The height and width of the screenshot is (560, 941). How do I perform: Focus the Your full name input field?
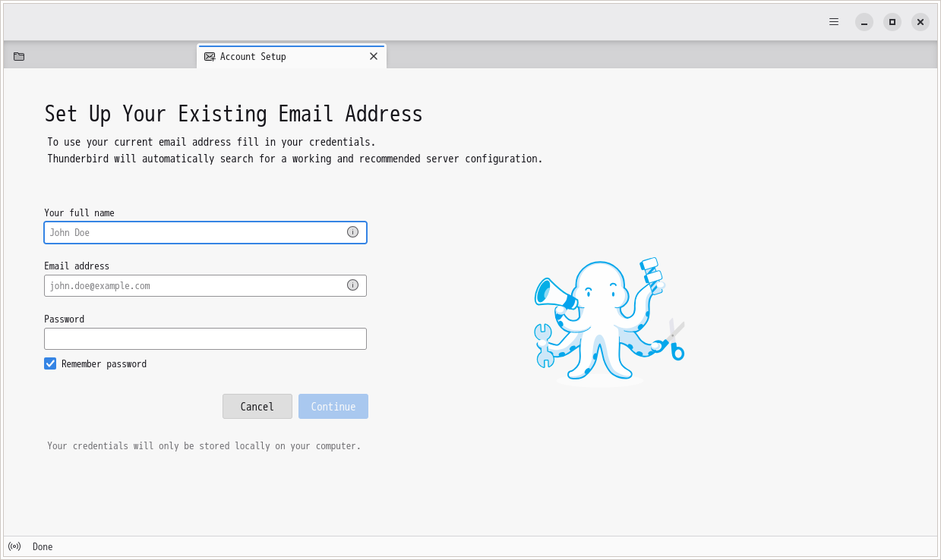point(205,232)
